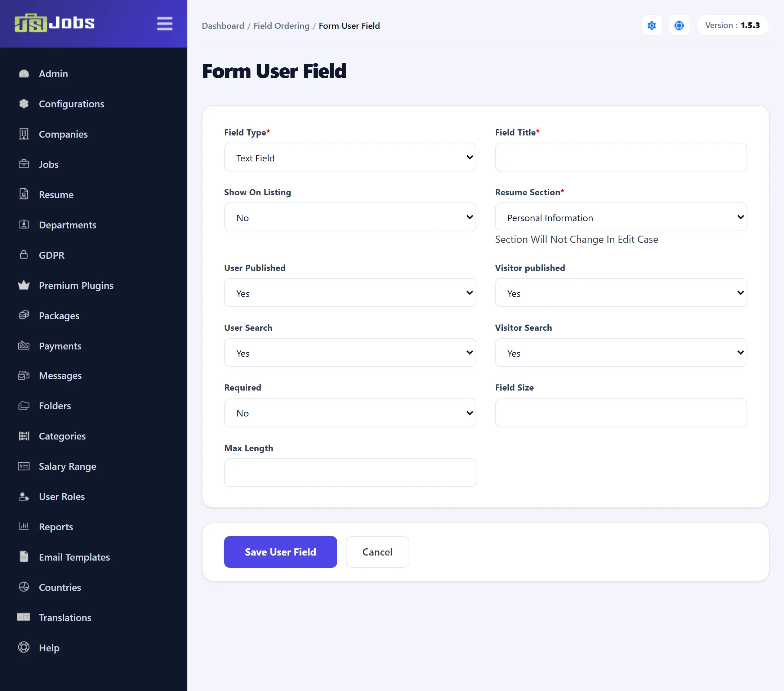Image resolution: width=784 pixels, height=691 pixels.
Task: Open Reports in the sidebar menu
Action: click(55, 527)
